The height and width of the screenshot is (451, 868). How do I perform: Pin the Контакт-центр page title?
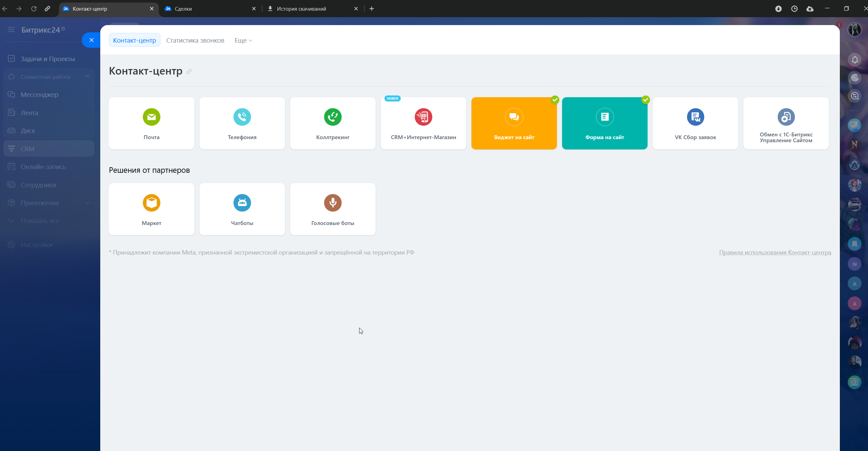[x=189, y=71]
